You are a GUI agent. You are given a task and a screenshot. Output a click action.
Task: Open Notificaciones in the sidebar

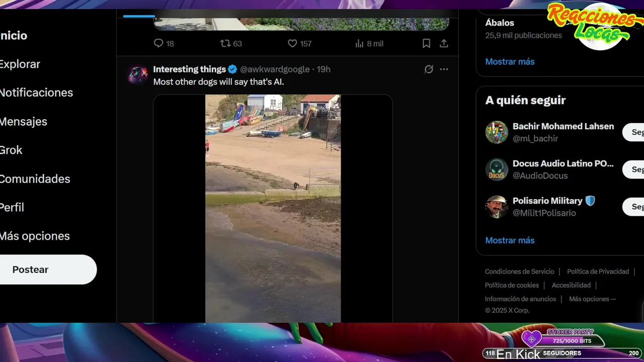36,93
